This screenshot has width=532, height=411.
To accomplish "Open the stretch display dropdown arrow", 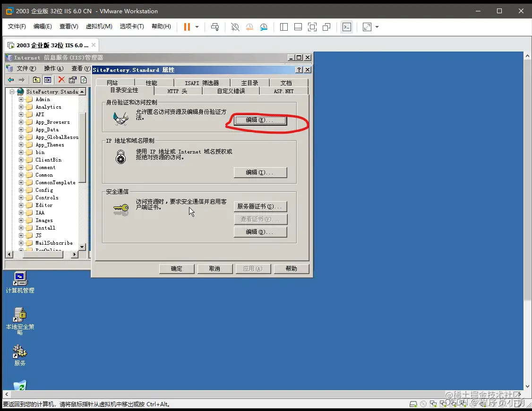I will click(x=377, y=27).
